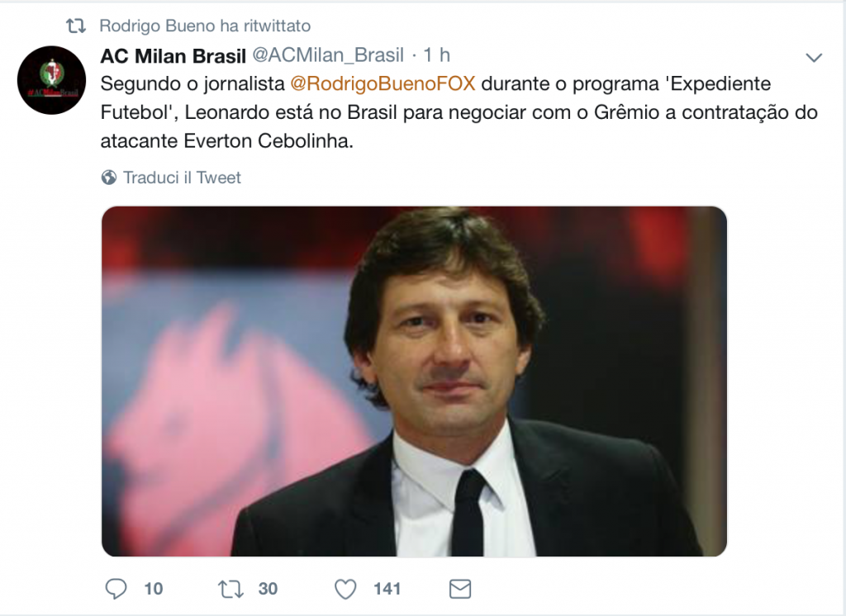Open the direct message envelope icon
The image size is (846, 616).
460,589
